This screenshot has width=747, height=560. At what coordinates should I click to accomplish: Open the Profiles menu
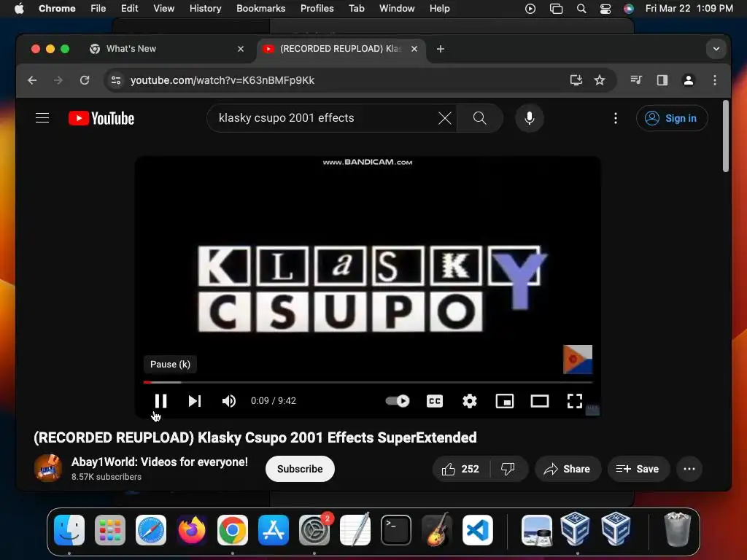pyautogui.click(x=317, y=9)
